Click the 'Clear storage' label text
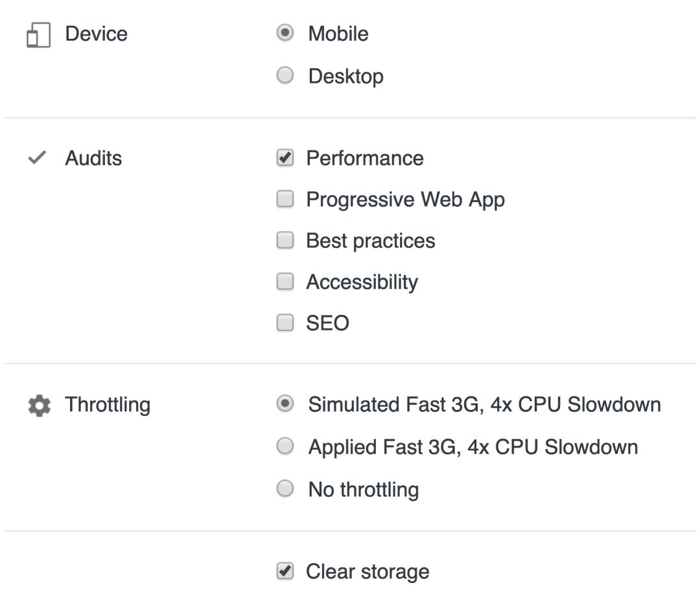 (367, 571)
